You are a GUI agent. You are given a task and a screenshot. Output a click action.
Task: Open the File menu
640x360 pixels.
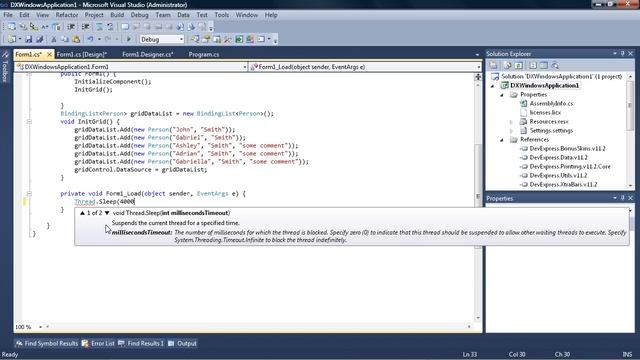[x=8, y=15]
